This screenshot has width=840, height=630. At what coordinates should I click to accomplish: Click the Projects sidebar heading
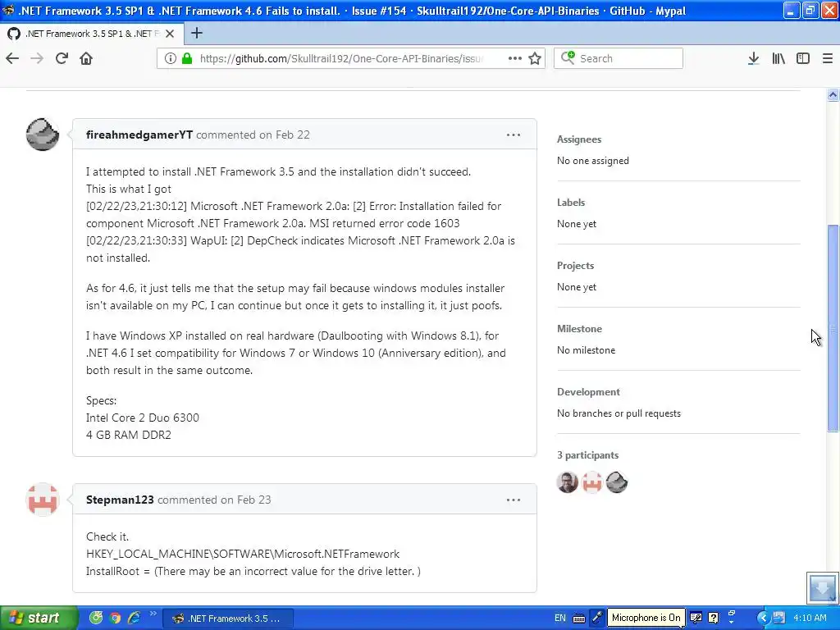click(575, 266)
